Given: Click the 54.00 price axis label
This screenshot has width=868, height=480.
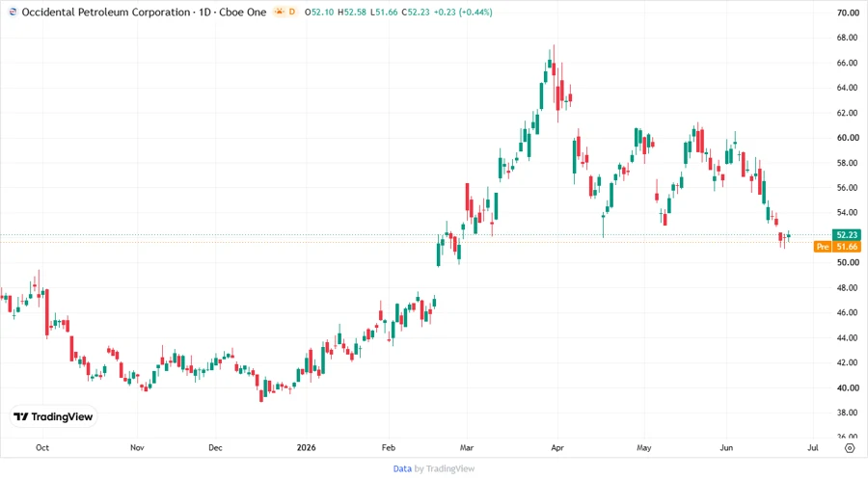Looking at the screenshot, I should click(848, 212).
